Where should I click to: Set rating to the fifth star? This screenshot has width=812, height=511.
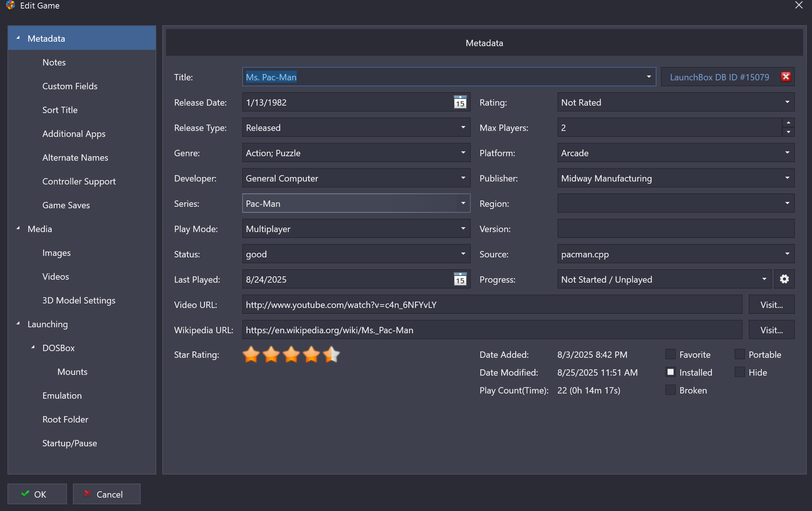tap(332, 354)
